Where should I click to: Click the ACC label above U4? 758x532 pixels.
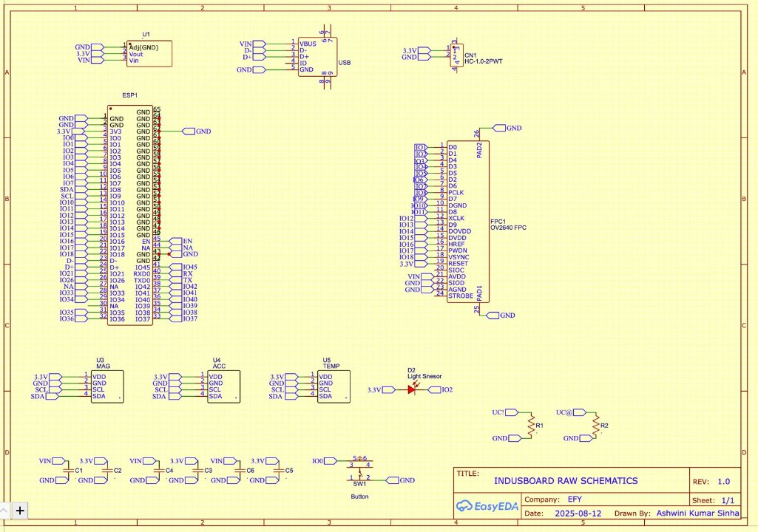[x=220, y=366]
